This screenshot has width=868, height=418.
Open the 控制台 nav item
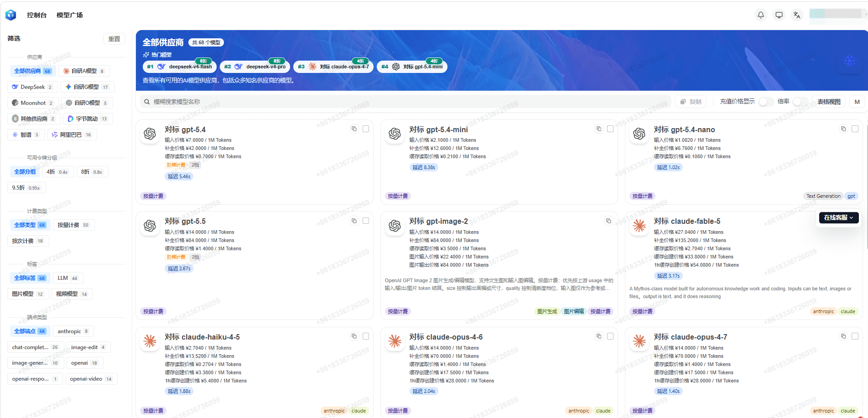pyautogui.click(x=37, y=15)
